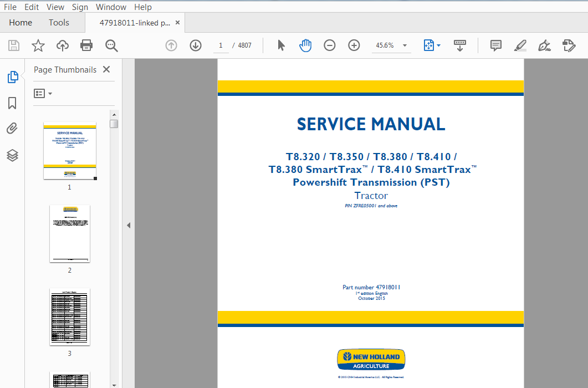Click the cloud upload icon

62,45
